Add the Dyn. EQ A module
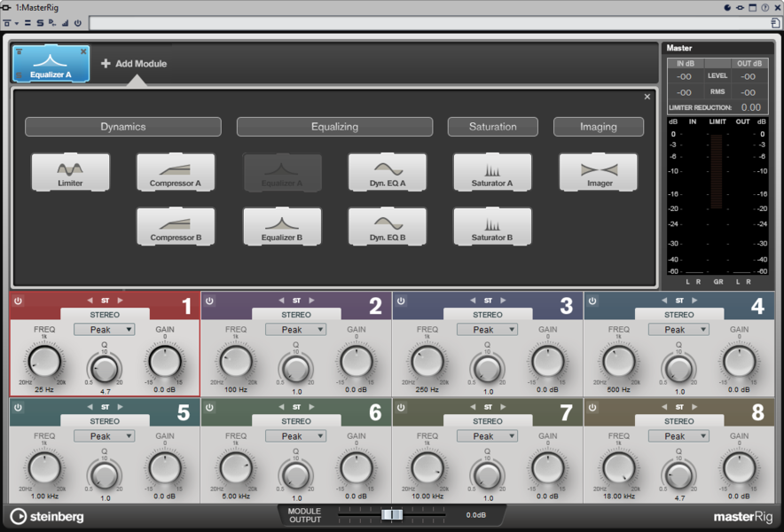 (388, 173)
